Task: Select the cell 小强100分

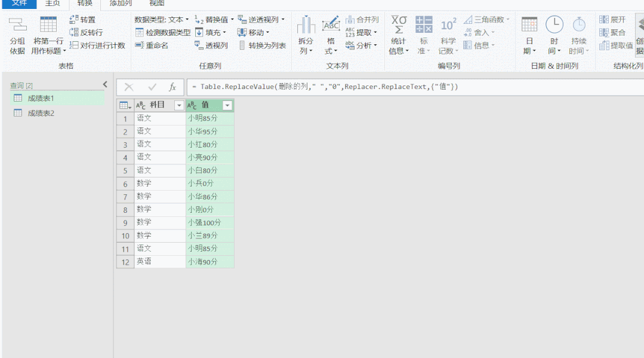Action: click(210, 222)
